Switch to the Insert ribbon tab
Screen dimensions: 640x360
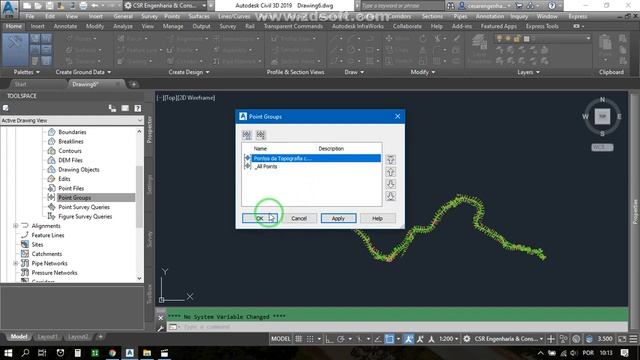coord(38,26)
